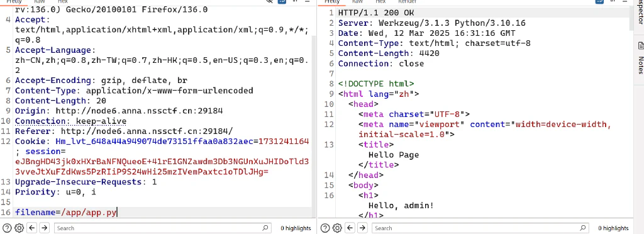This screenshot has width=644, height=234.
Task: Go to next search match in response
Action: (362, 228)
